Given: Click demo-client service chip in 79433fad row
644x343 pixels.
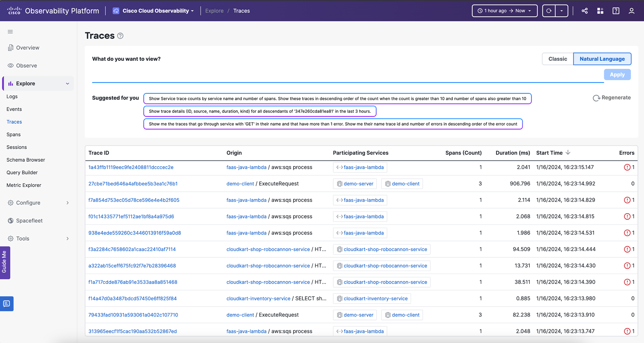Looking at the screenshot, I should tap(402, 315).
